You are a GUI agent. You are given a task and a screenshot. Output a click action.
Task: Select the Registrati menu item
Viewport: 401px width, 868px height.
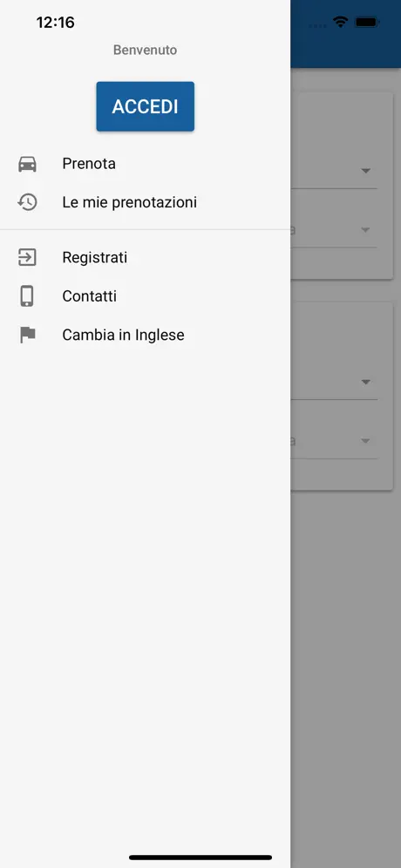(145, 257)
